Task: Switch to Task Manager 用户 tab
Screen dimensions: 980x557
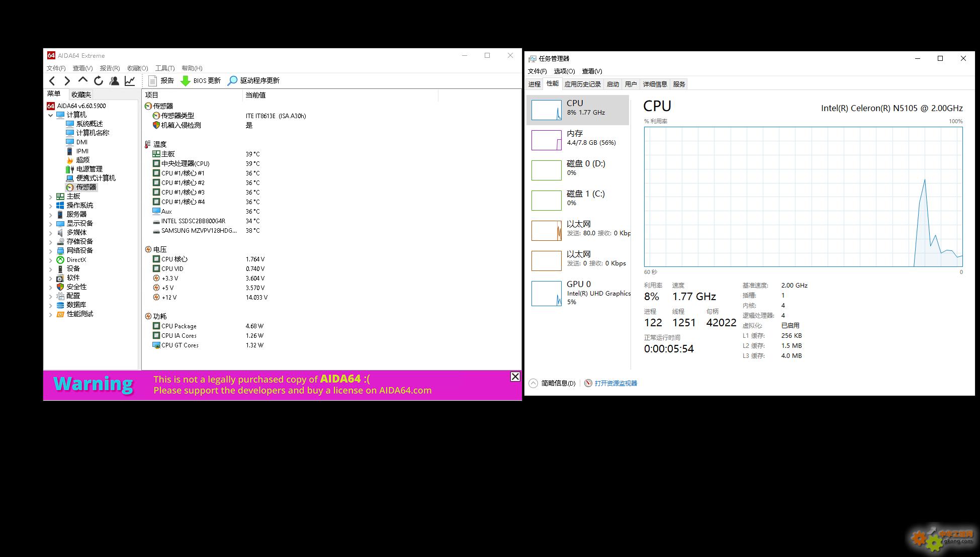Action: click(631, 84)
